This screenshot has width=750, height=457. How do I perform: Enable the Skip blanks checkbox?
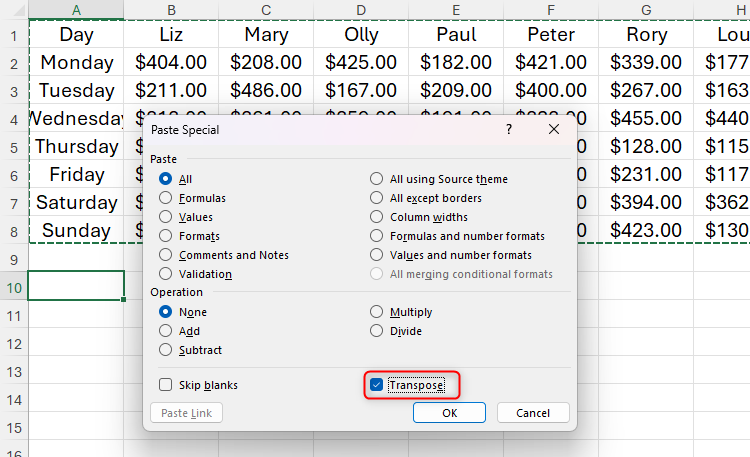tap(165, 385)
